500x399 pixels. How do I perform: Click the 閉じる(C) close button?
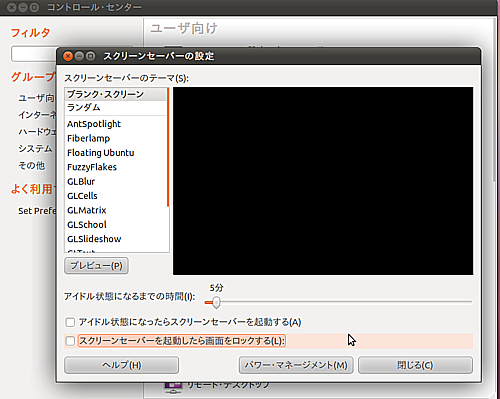click(x=415, y=365)
